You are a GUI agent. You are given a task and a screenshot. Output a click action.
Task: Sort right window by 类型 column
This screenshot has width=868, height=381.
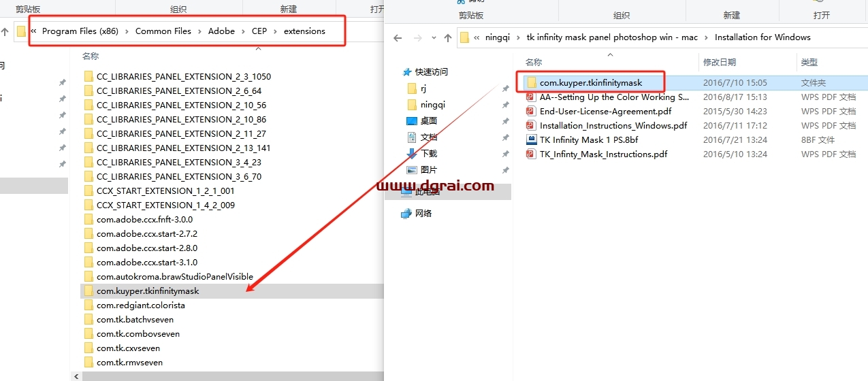pyautogui.click(x=809, y=62)
